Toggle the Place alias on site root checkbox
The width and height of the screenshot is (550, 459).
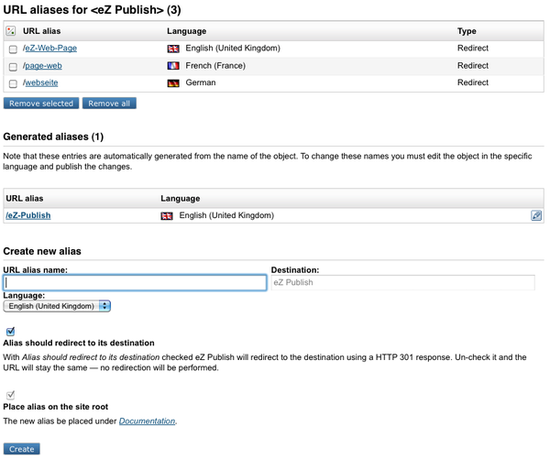pyautogui.click(x=11, y=395)
